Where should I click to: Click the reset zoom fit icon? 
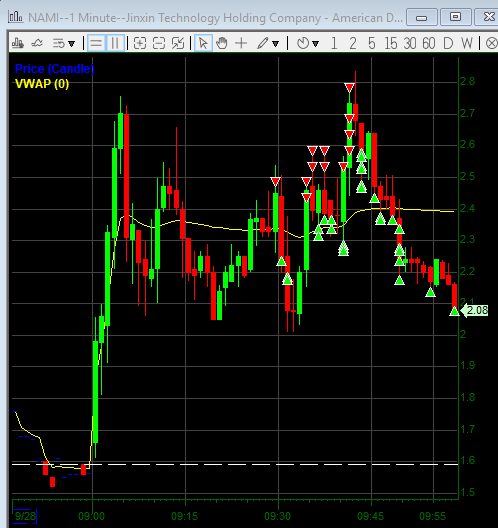(x=178, y=43)
